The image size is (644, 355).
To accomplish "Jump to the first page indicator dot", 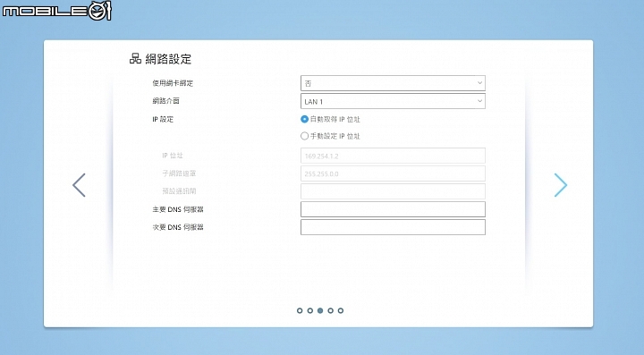I will coord(300,310).
